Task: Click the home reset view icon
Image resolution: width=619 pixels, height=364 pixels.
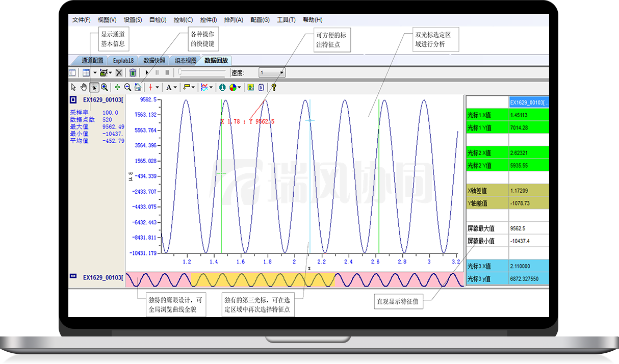Action: point(137,87)
